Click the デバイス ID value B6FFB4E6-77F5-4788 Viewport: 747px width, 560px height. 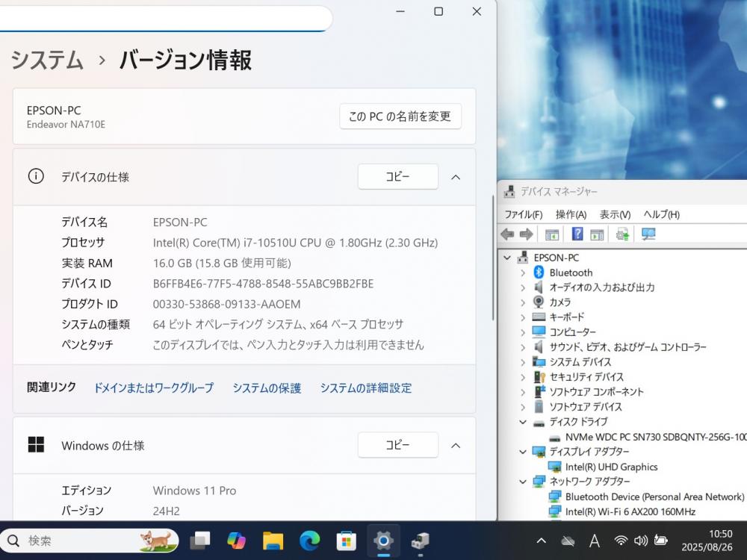[264, 284]
